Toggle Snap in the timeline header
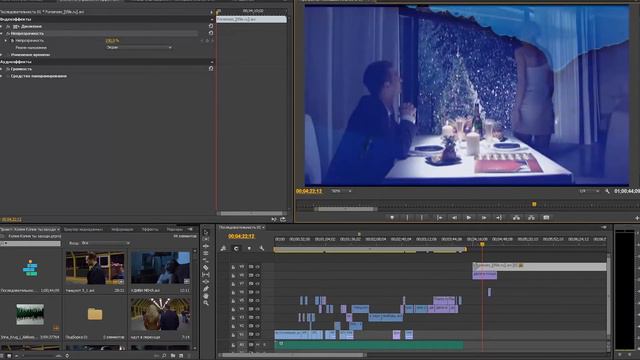 pos(236,248)
